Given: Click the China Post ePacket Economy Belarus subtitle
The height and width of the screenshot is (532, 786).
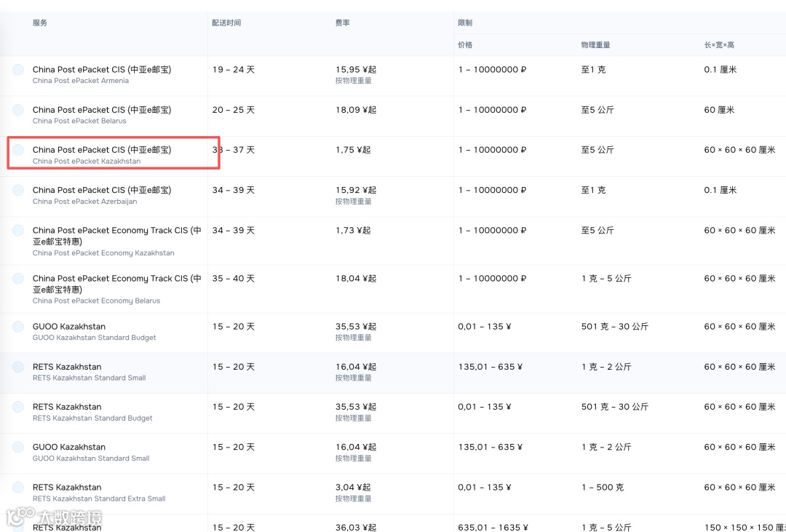Looking at the screenshot, I should tap(96, 301).
